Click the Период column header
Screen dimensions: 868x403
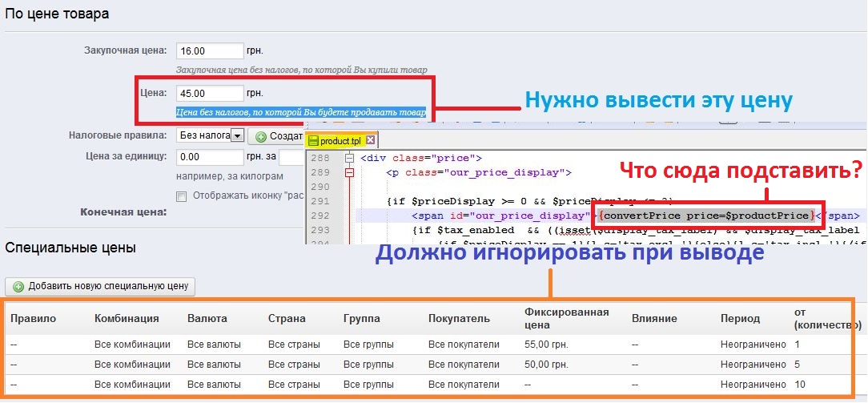(x=739, y=319)
